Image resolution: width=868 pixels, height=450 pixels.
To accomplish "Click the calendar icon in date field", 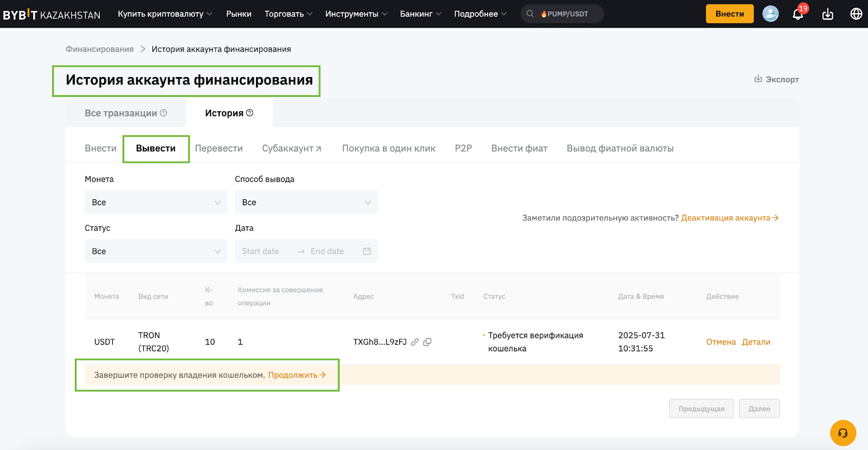I will tap(367, 251).
